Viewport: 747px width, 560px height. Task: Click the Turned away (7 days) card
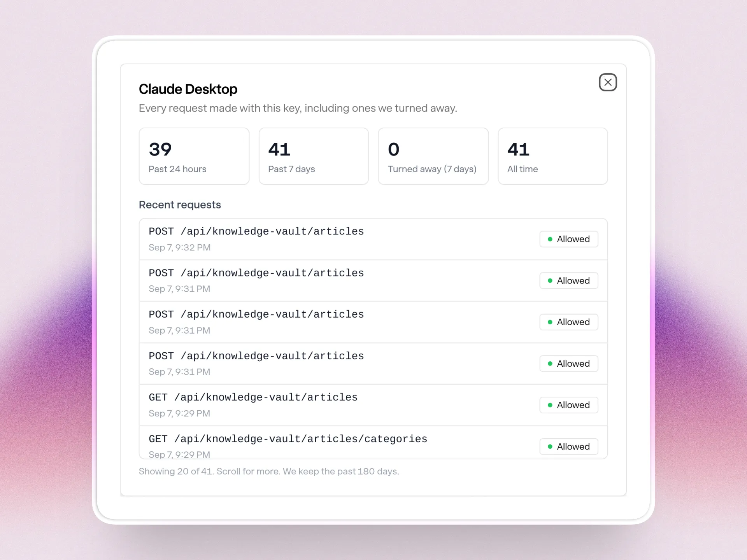coord(433,156)
